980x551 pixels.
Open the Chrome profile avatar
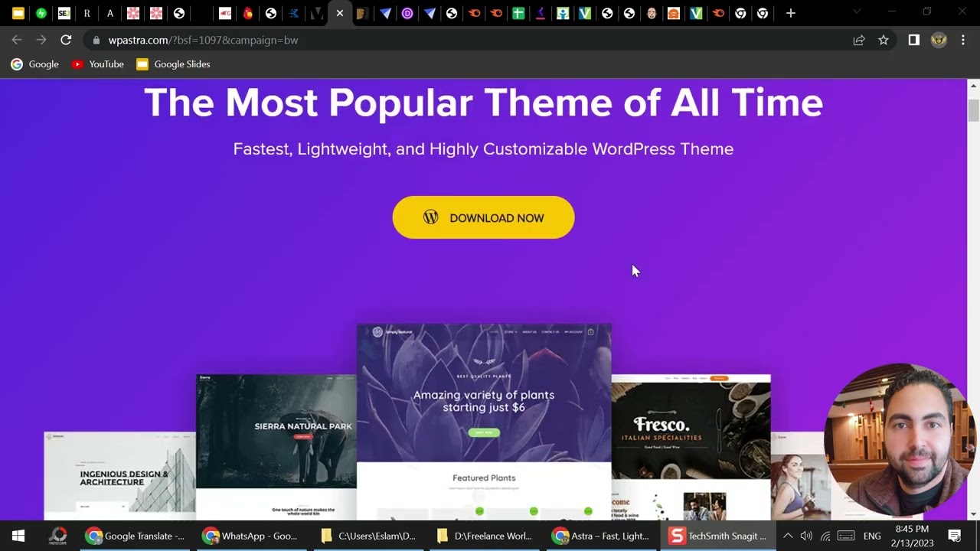939,40
